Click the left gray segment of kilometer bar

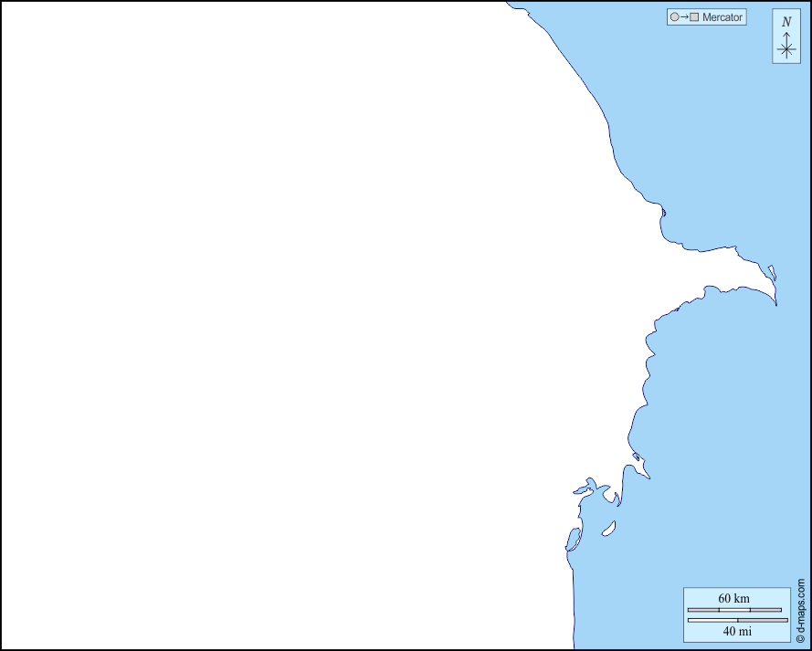(x=702, y=609)
